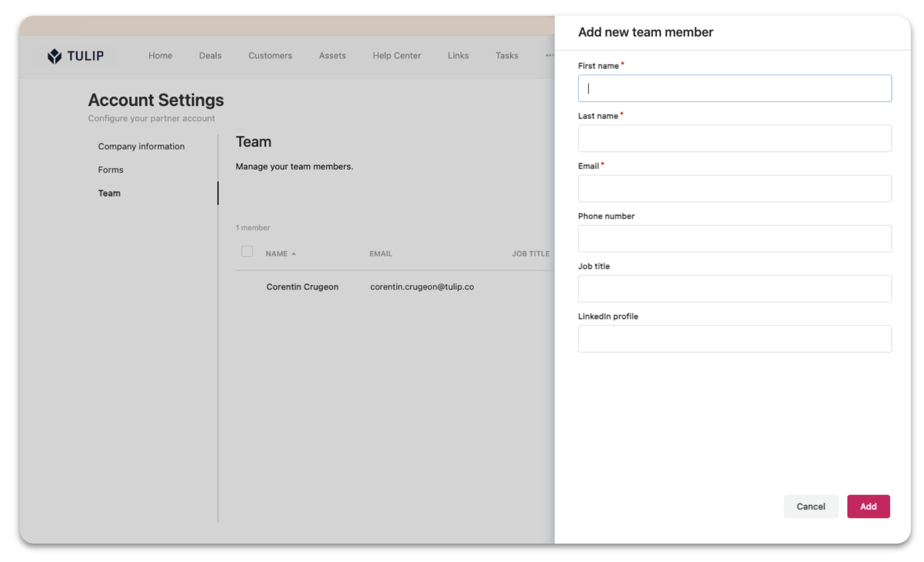Cancel adding a new team member

(810, 506)
